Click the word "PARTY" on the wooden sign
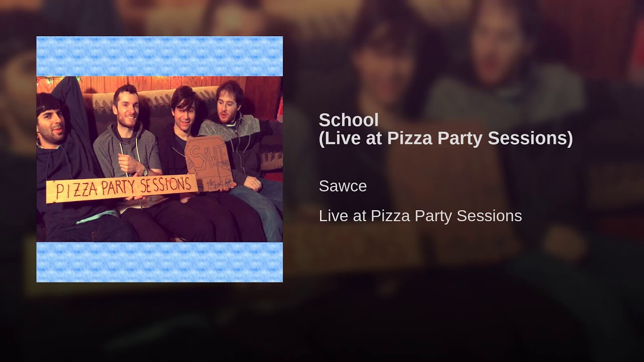 tap(113, 189)
